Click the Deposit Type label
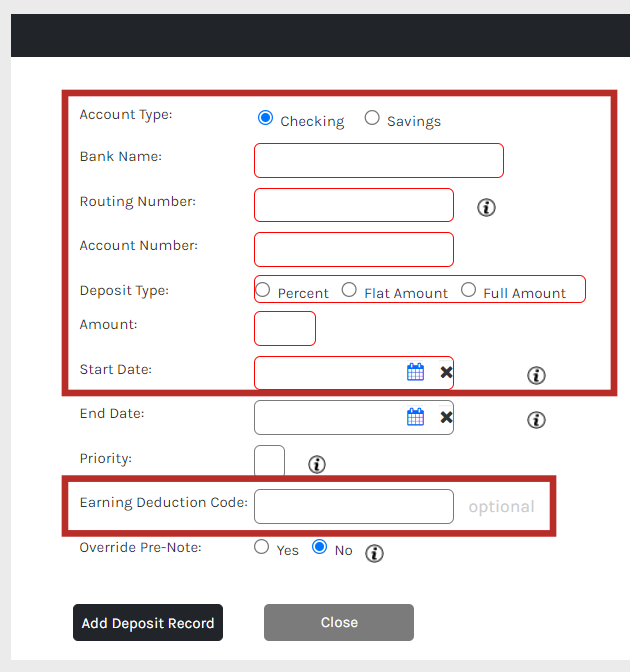630x672 pixels. tap(124, 291)
